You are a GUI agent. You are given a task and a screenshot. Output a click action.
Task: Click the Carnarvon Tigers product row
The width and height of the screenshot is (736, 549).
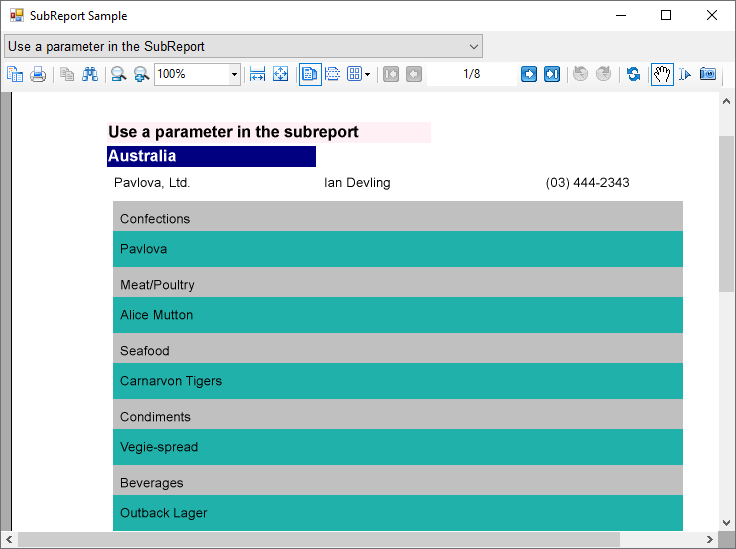[398, 381]
